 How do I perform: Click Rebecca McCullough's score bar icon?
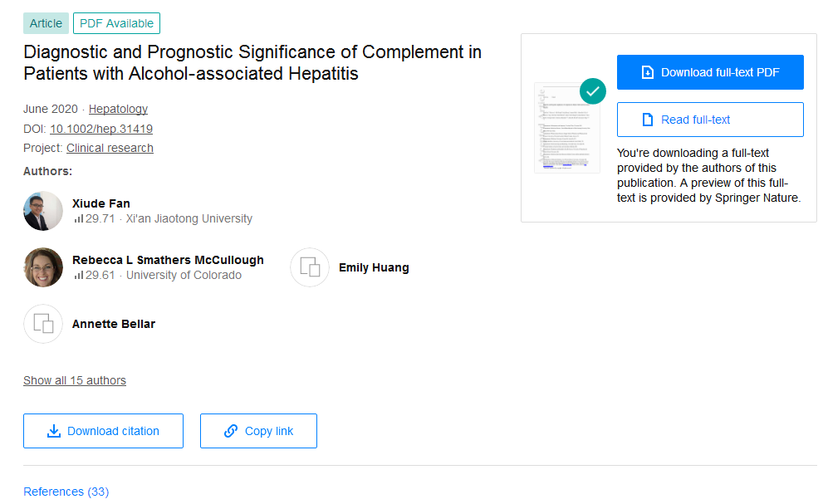tap(79, 276)
